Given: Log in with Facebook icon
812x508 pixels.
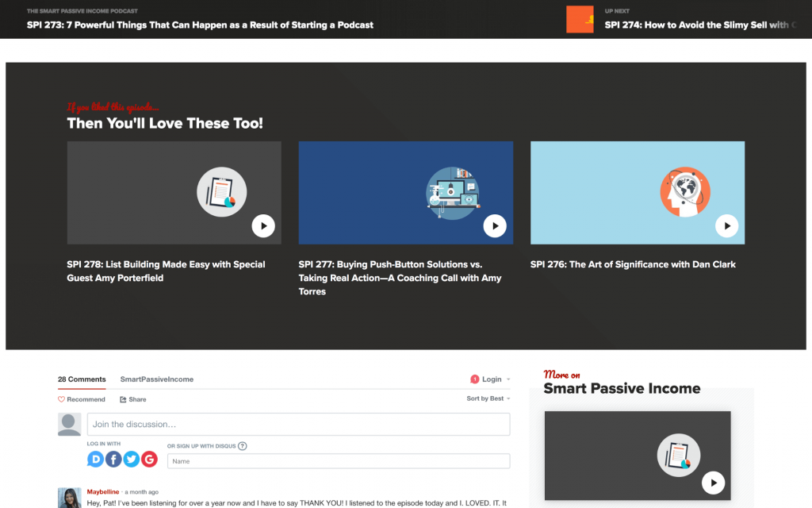Looking at the screenshot, I should point(113,459).
